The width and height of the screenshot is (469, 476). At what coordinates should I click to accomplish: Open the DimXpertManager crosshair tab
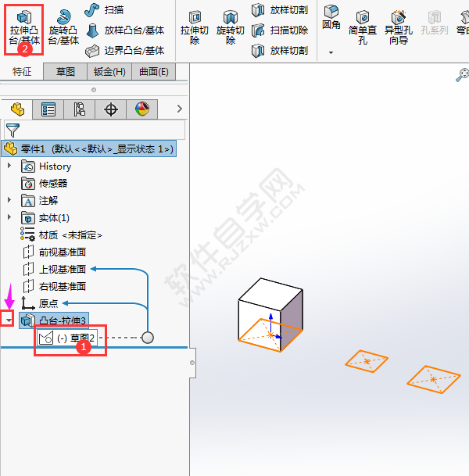tap(111, 109)
